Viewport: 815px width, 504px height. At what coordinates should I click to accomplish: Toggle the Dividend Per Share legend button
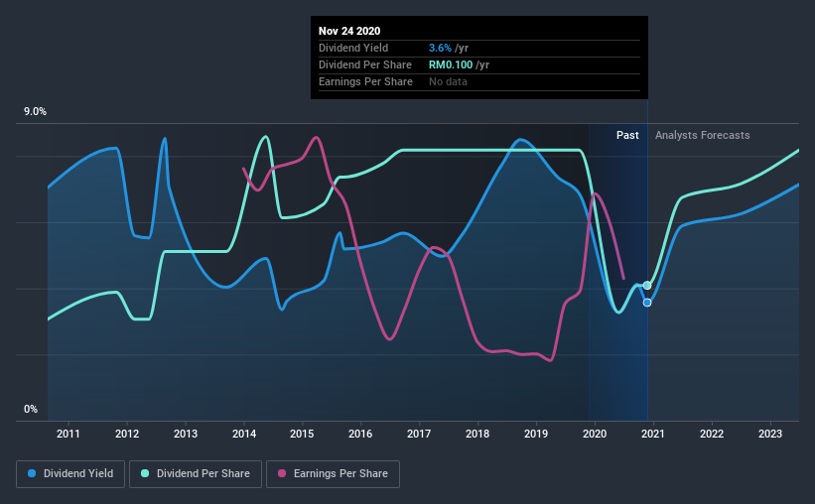click(196, 474)
